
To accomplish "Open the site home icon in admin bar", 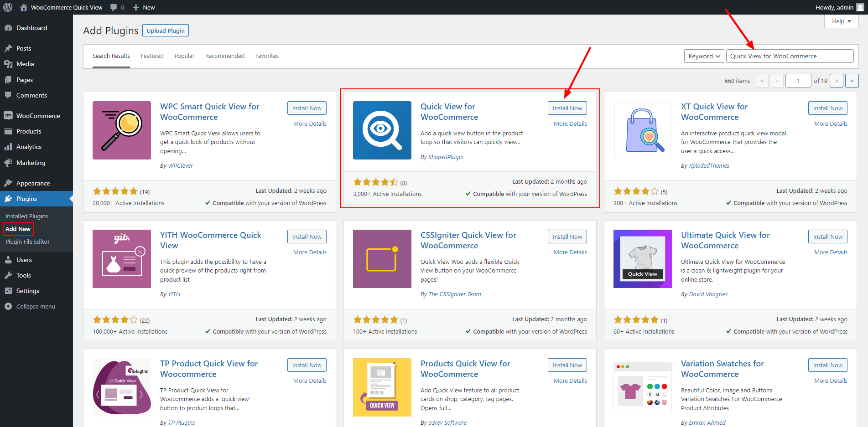I will (24, 7).
